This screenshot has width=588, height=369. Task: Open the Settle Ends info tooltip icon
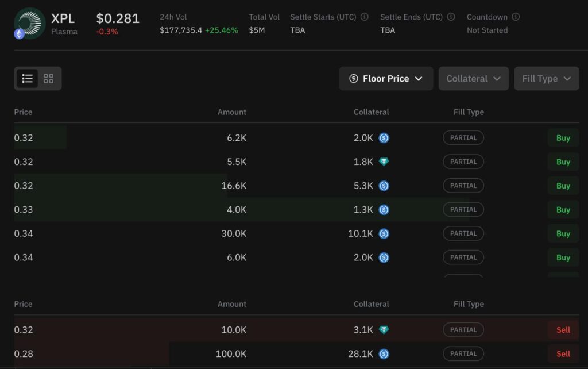coord(451,17)
